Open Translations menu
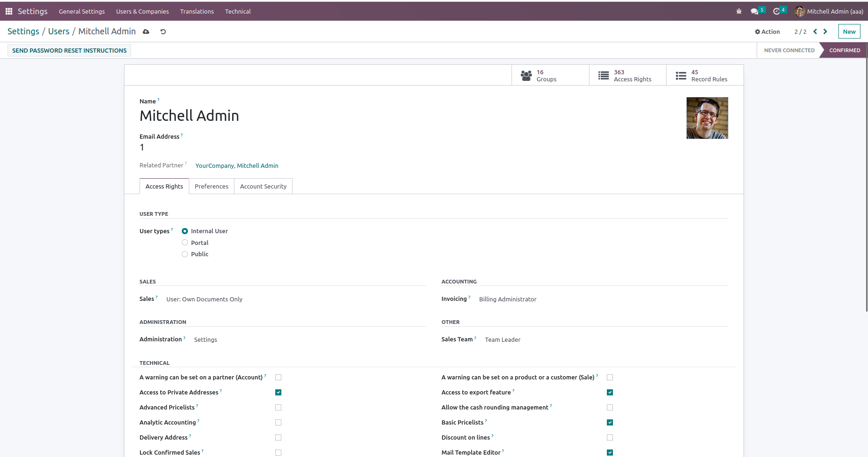The width and height of the screenshot is (868, 457). [197, 11]
